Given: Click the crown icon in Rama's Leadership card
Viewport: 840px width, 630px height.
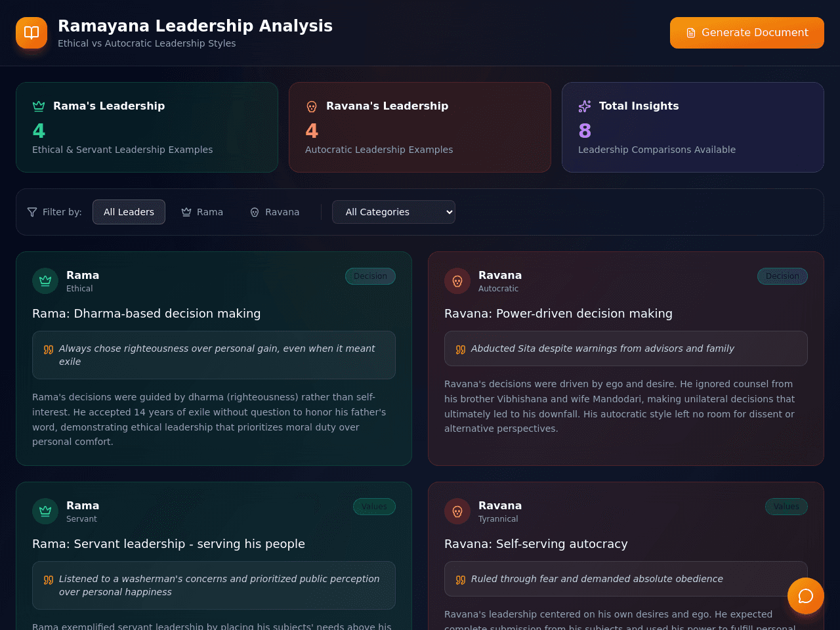Looking at the screenshot, I should tap(39, 106).
